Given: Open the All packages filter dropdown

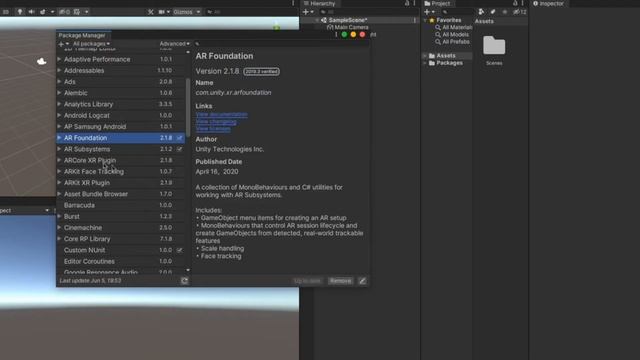Looking at the screenshot, I should pyautogui.click(x=91, y=44).
